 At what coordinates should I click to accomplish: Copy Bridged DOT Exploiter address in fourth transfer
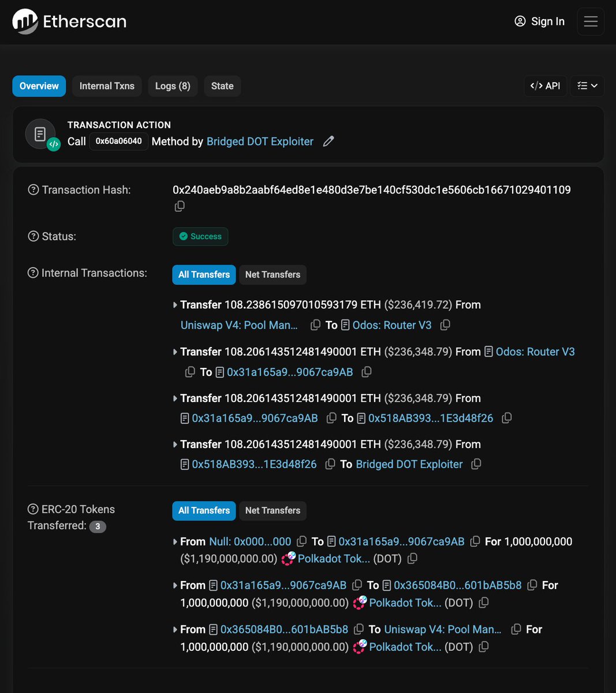point(476,464)
